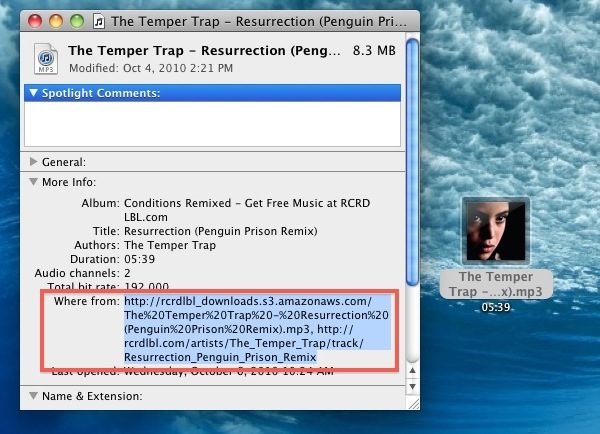The image size is (600, 434).
Task: Click the blue vertical scrollbar thumb
Action: (x=412, y=162)
